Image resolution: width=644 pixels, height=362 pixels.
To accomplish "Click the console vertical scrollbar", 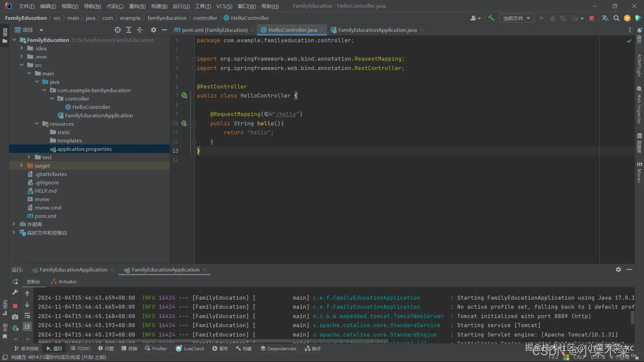I will click(x=633, y=317).
